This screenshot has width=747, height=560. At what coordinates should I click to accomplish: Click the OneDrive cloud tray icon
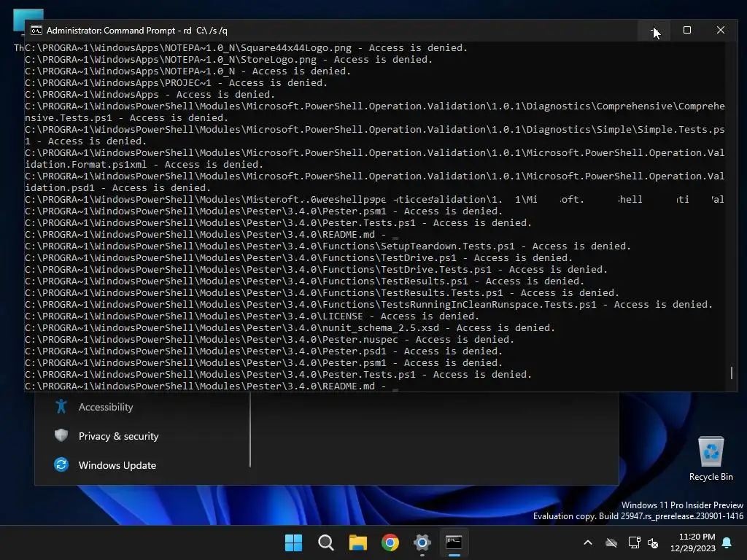coord(611,542)
